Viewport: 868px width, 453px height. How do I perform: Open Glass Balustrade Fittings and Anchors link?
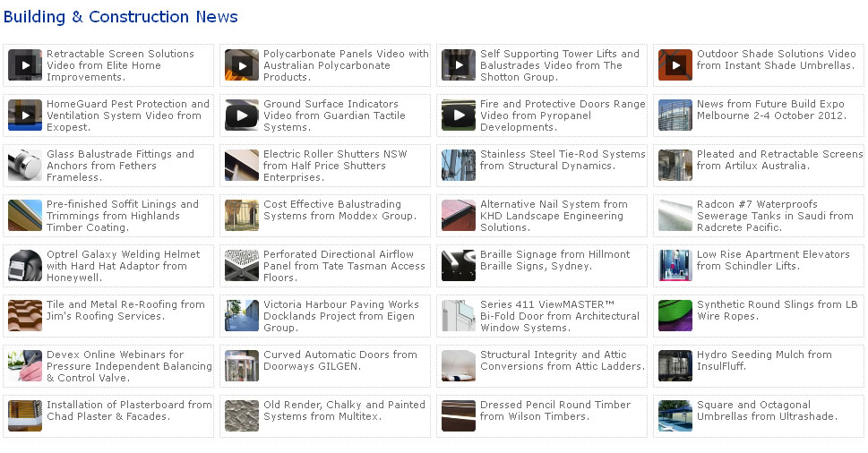pyautogui.click(x=120, y=166)
